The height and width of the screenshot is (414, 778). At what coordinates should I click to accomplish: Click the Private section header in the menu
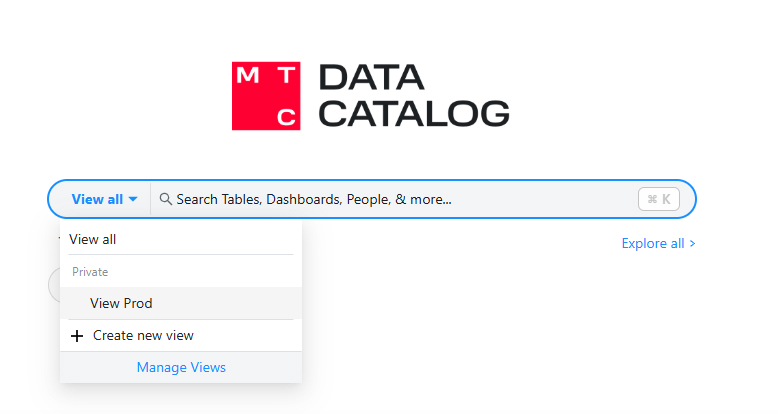[x=90, y=271]
